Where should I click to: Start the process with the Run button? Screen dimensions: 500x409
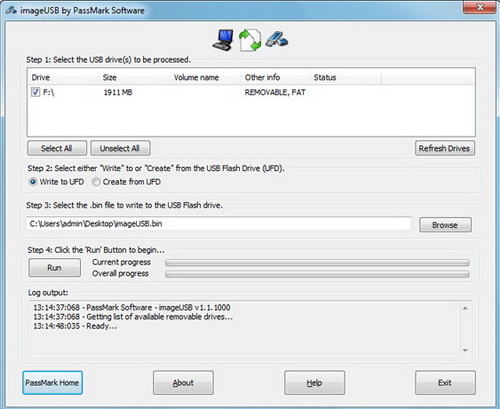click(54, 268)
